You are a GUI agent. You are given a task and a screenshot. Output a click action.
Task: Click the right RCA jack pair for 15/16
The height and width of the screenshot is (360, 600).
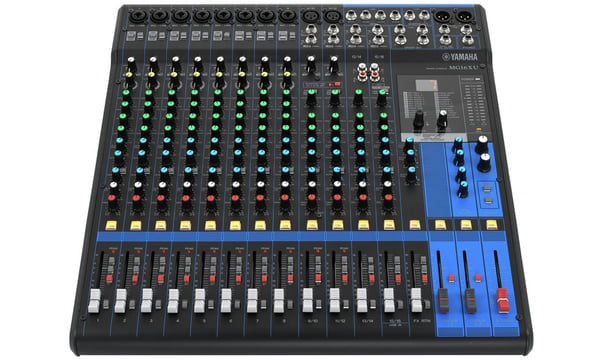(x=375, y=72)
